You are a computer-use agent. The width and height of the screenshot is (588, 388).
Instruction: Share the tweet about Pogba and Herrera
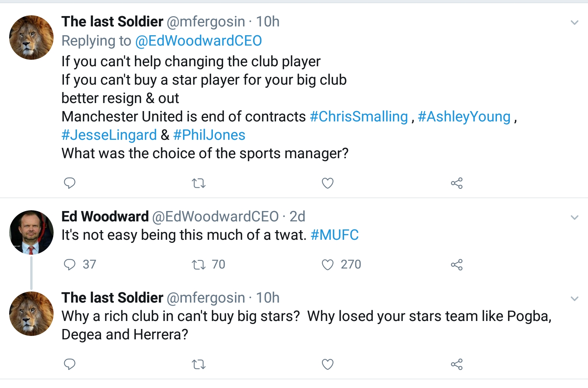pos(457,364)
